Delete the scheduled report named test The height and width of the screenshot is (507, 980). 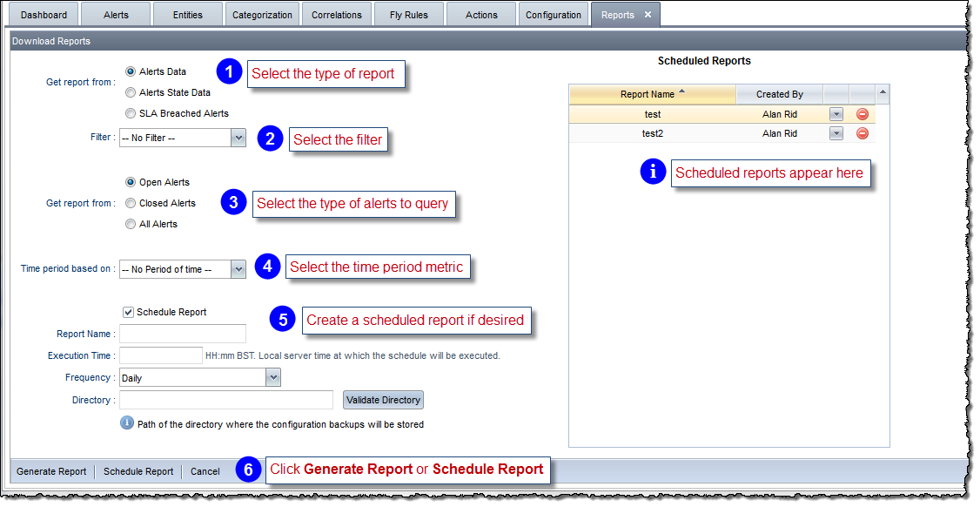coord(863,114)
